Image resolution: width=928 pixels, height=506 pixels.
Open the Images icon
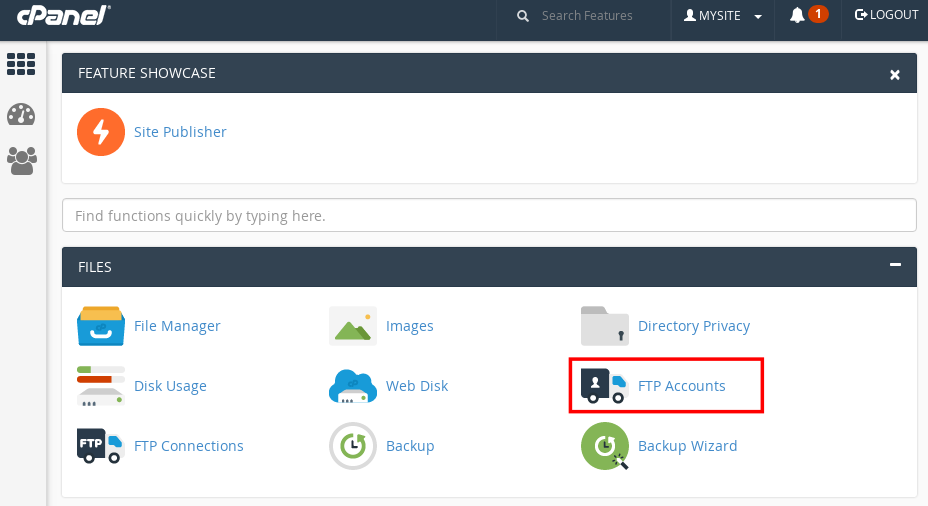(x=352, y=326)
